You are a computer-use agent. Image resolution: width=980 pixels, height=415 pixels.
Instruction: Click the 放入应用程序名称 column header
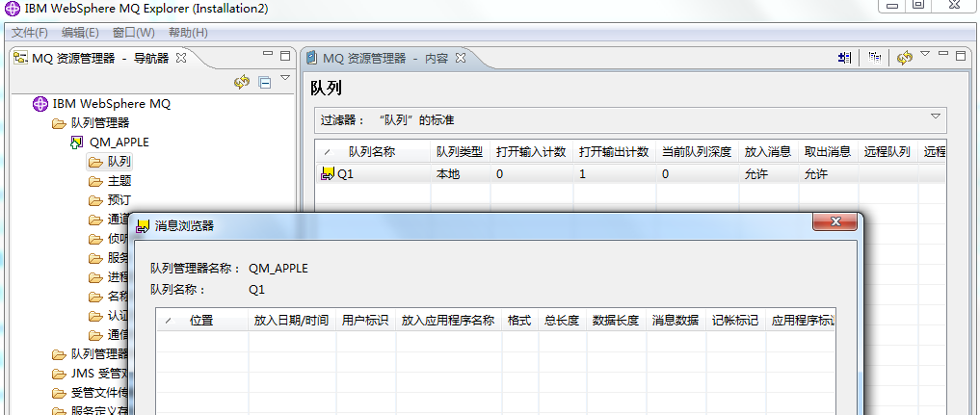448,321
